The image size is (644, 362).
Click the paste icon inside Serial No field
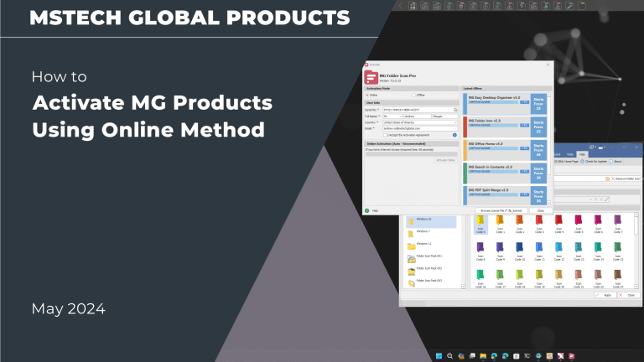pos(455,110)
